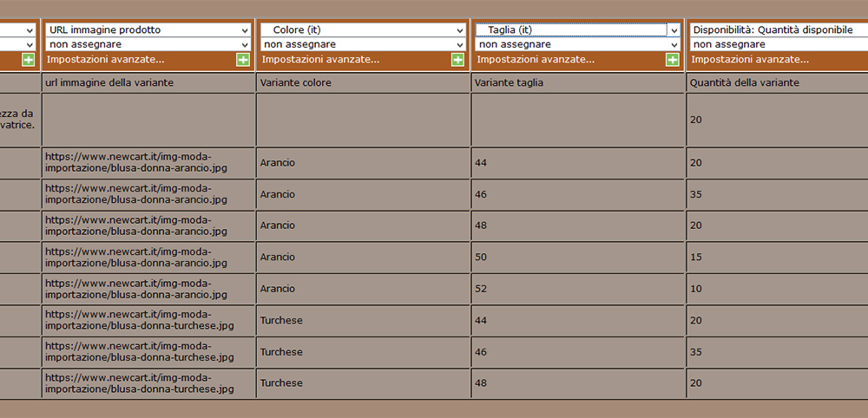Open the Taglia (it) dropdown
Screen dimensions: 868x418
pos(577,29)
